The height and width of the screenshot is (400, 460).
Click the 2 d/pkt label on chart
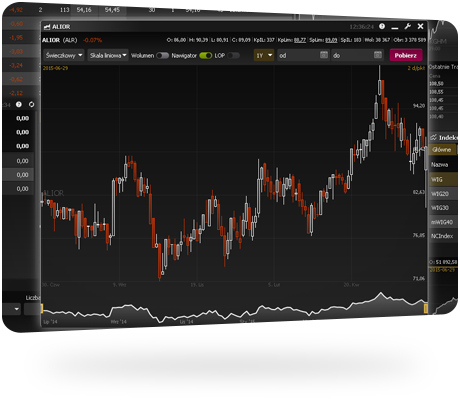click(x=416, y=68)
